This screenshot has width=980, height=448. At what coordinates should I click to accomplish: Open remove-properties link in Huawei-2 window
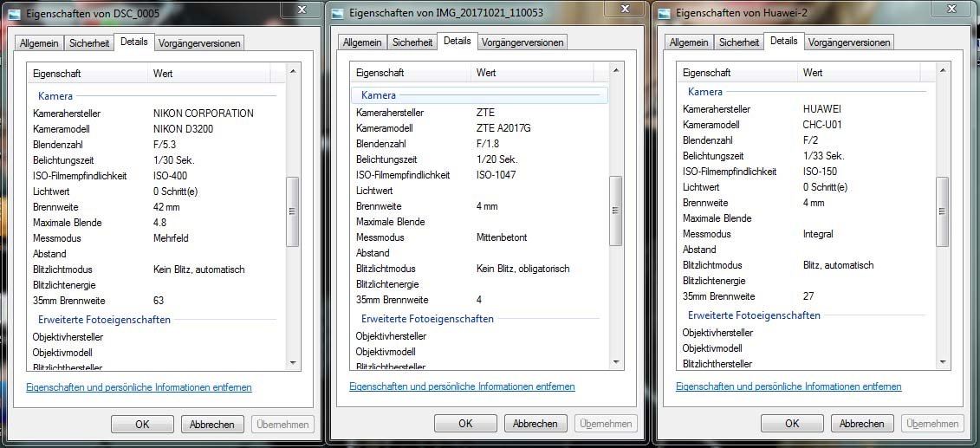coord(789,386)
